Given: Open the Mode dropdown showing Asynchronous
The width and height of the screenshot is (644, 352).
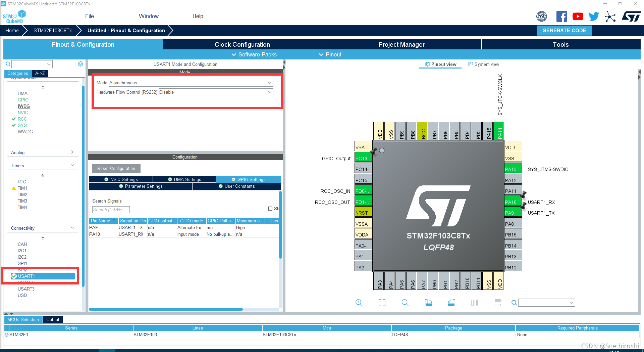Looking at the screenshot, I should 191,83.
